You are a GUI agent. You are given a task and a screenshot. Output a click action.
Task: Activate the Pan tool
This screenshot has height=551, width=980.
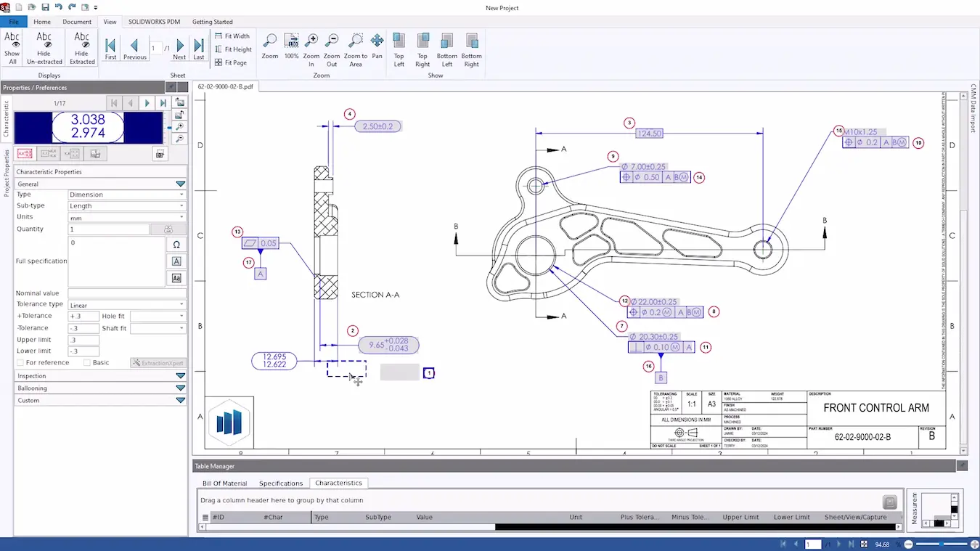377,41
